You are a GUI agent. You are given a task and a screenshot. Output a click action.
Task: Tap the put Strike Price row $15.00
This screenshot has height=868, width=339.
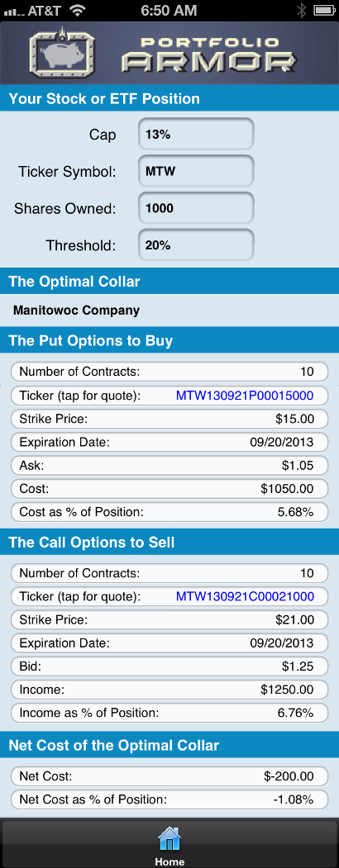169,419
